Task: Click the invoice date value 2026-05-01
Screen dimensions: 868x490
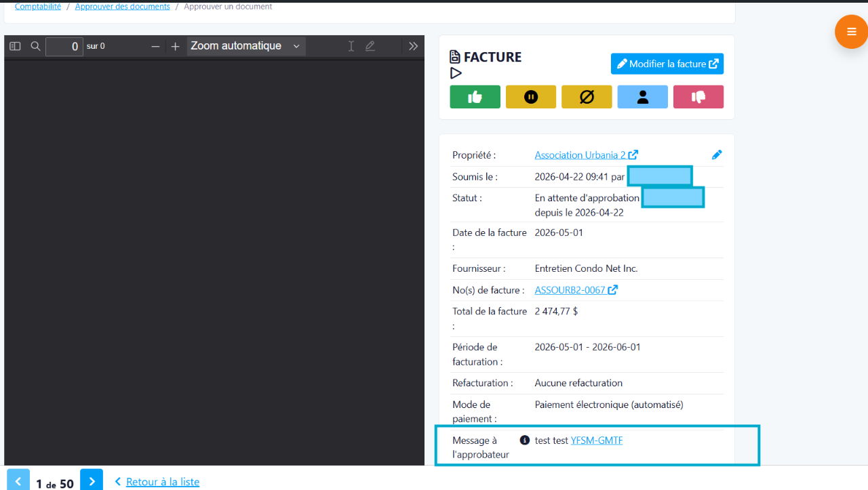Action: point(559,232)
